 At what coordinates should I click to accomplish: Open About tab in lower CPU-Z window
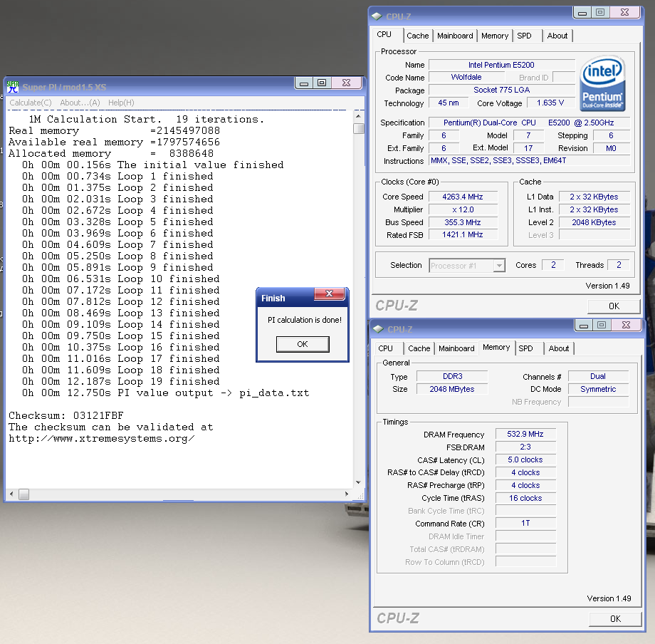click(x=558, y=348)
